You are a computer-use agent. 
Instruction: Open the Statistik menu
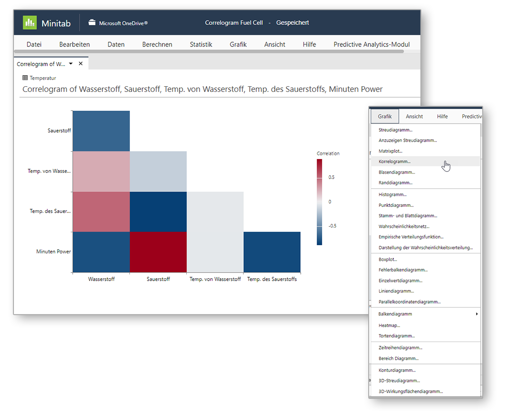(x=201, y=44)
